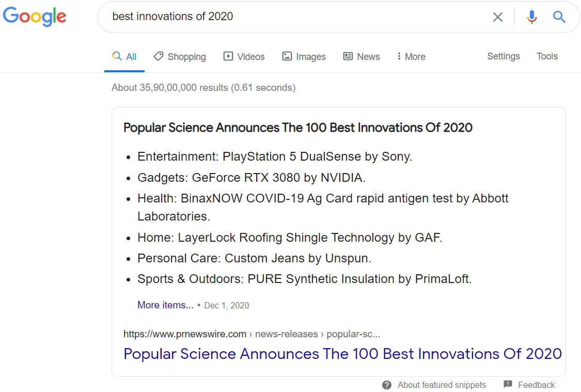This screenshot has height=392, width=581.
Task: Open the Settings menu
Action: [503, 56]
